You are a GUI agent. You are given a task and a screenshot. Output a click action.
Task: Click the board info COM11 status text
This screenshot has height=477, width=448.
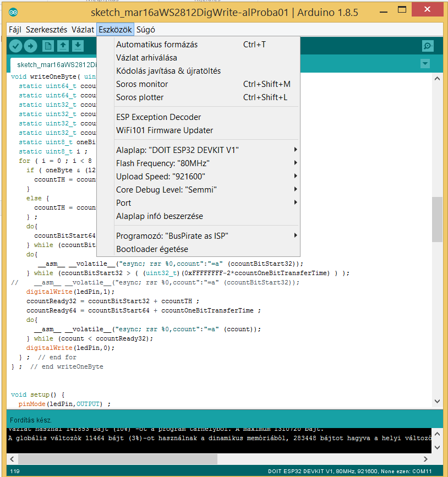click(349, 471)
